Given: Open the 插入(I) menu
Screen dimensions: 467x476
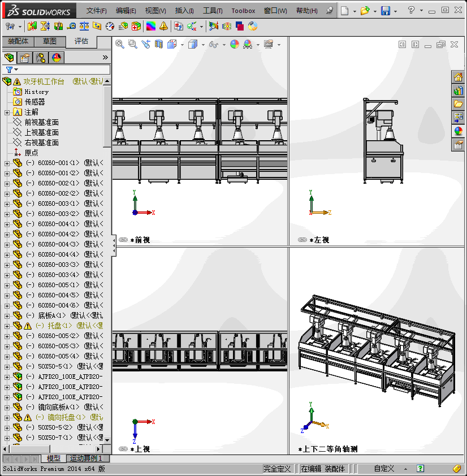Looking at the screenshot, I should point(184,11).
